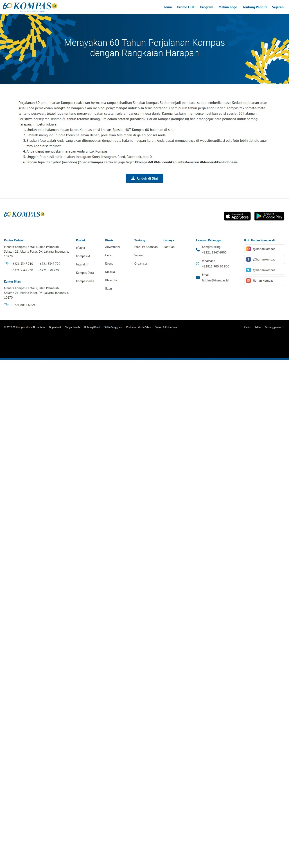Click the +6221 5347 730 phone number
The height and width of the screenshot is (868, 289).
tap(22, 270)
